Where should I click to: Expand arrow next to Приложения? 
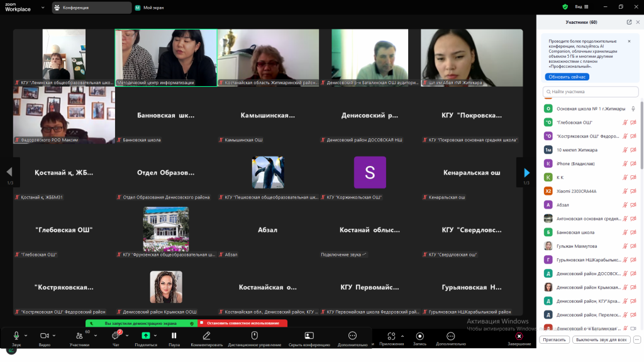point(402,336)
